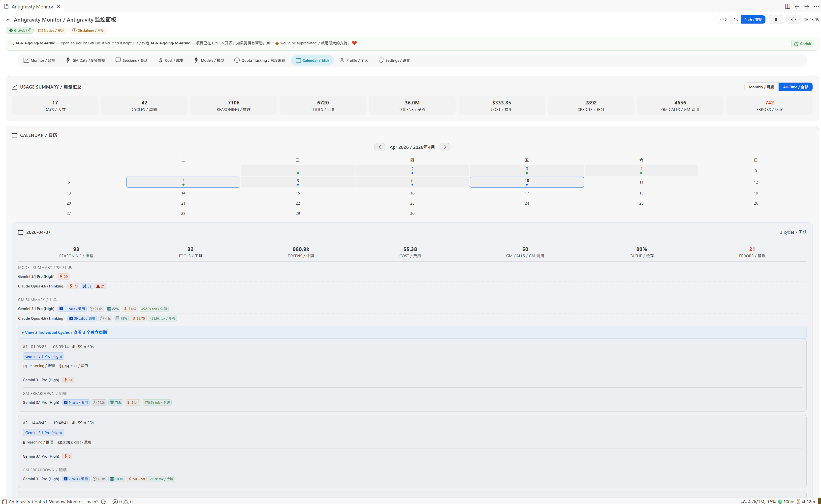
Task: Click the $1.67 cost badge
Action: [130, 309]
